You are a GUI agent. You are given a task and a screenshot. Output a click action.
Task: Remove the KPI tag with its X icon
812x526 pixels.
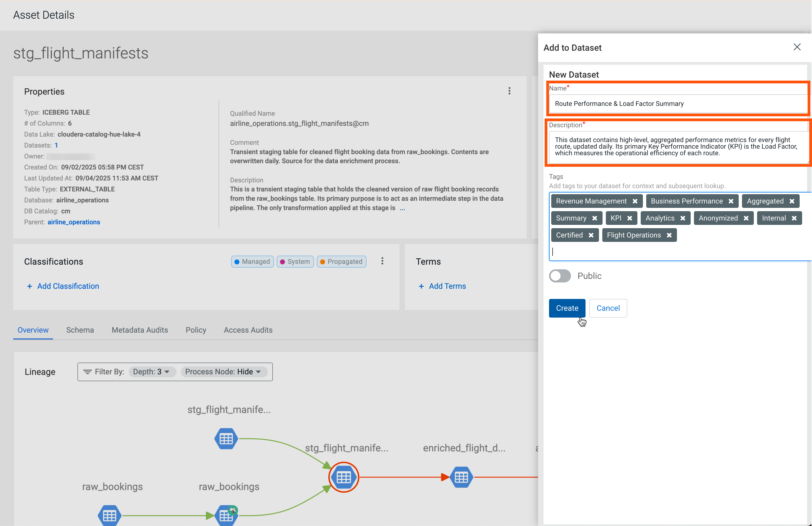coord(629,218)
